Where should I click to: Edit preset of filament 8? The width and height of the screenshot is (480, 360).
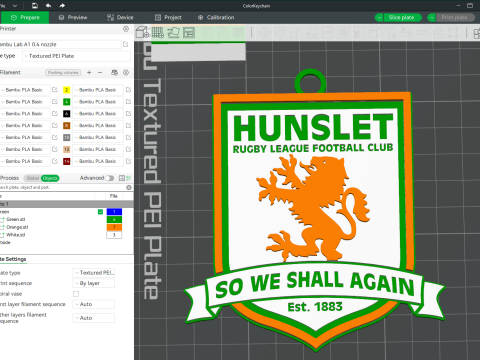click(x=128, y=125)
